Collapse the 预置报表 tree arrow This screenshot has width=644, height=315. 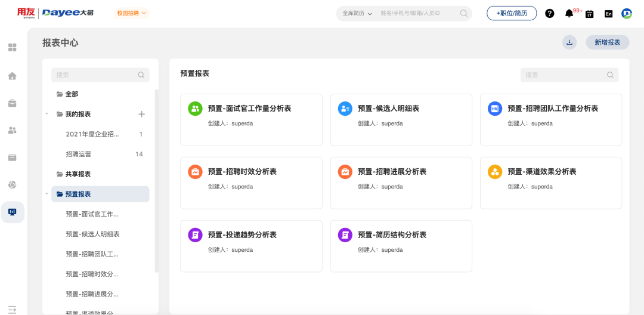[x=47, y=194]
